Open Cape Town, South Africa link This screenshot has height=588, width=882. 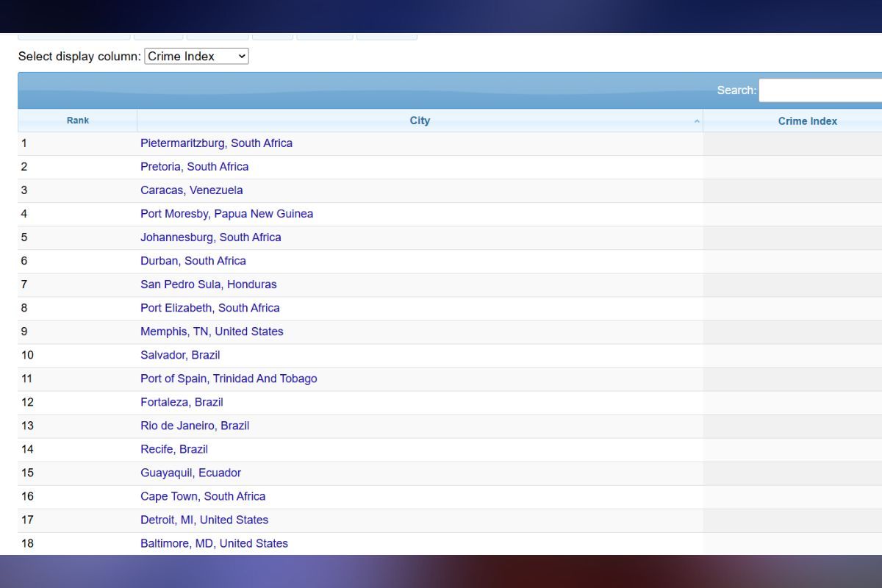203,496
